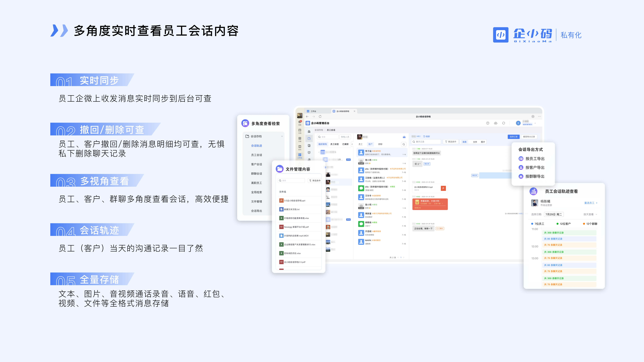Screen dimensions: 644x362
Task: Click the search icon beside 群聊 tab
Action: pos(404,144)
